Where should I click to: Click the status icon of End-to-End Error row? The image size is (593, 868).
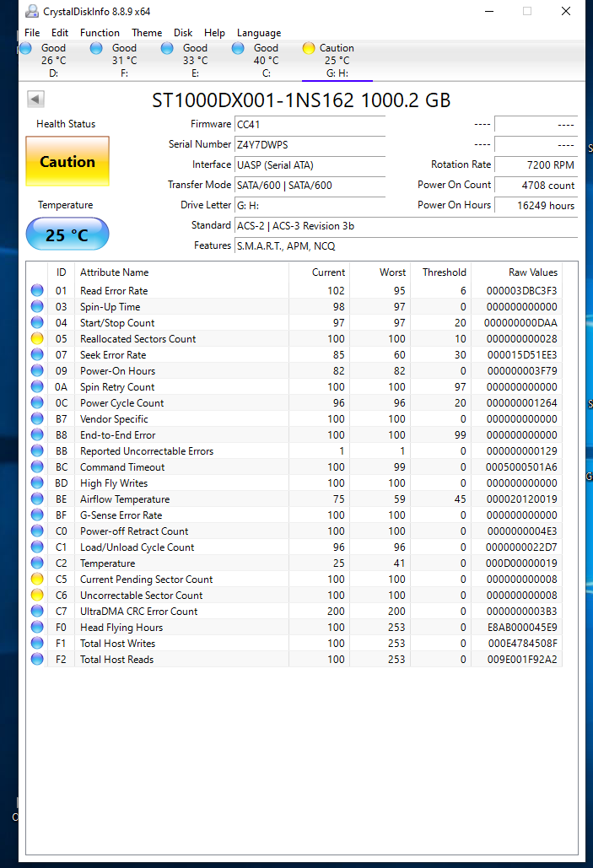coord(37,434)
